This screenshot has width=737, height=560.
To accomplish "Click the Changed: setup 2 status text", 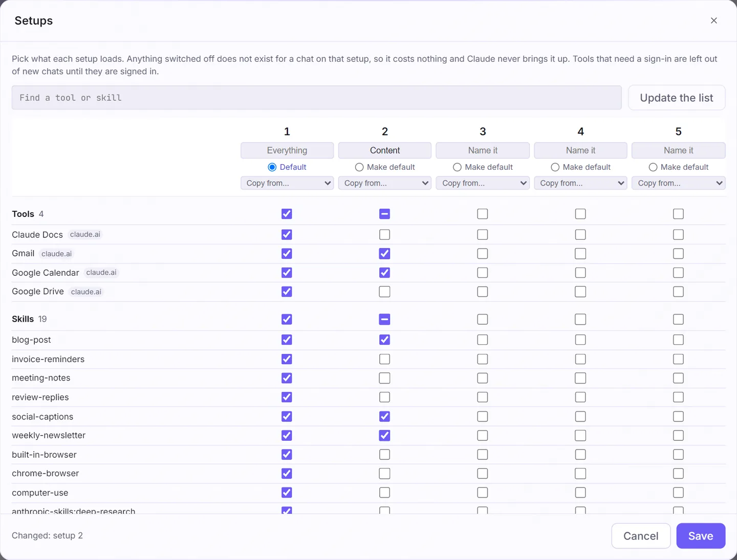I will pyautogui.click(x=47, y=535).
